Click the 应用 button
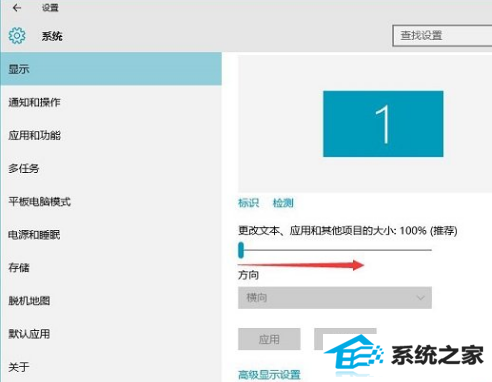492x382 pixels. pyautogui.click(x=269, y=339)
